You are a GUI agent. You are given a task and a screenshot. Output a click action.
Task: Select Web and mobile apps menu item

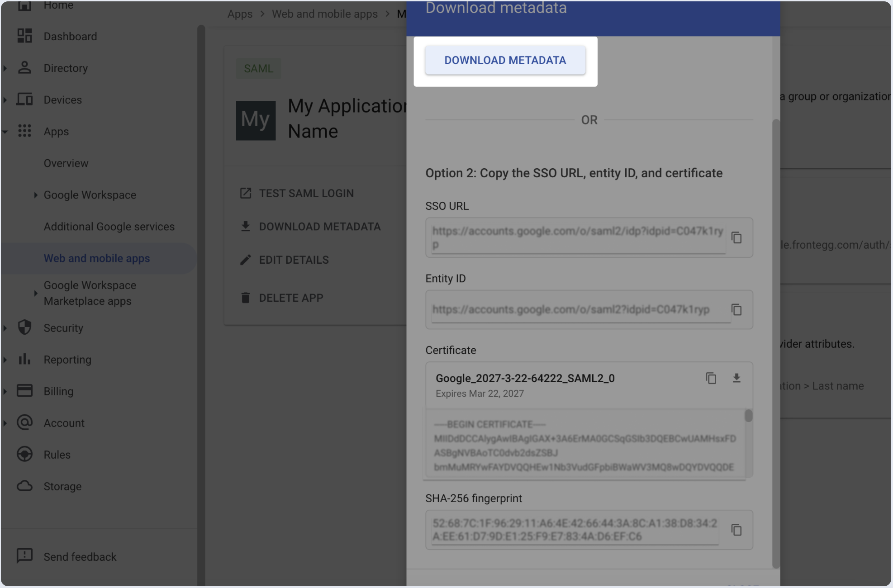tap(97, 258)
